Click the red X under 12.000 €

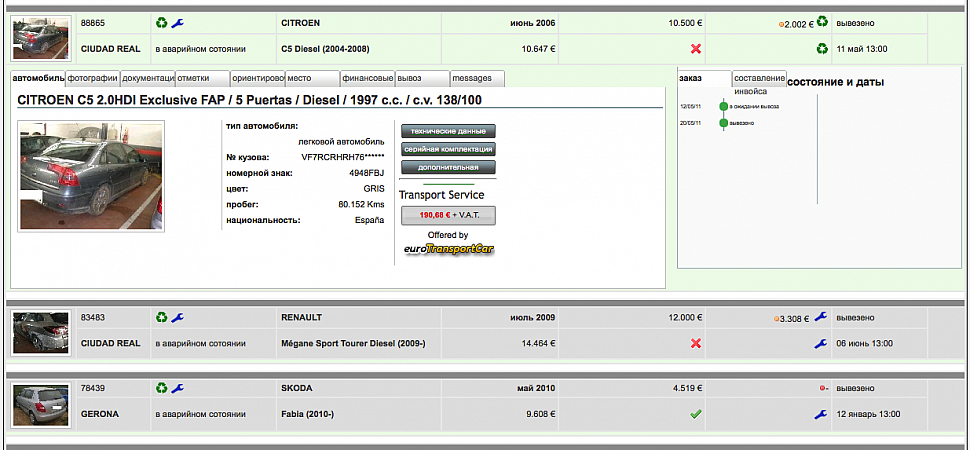696,343
